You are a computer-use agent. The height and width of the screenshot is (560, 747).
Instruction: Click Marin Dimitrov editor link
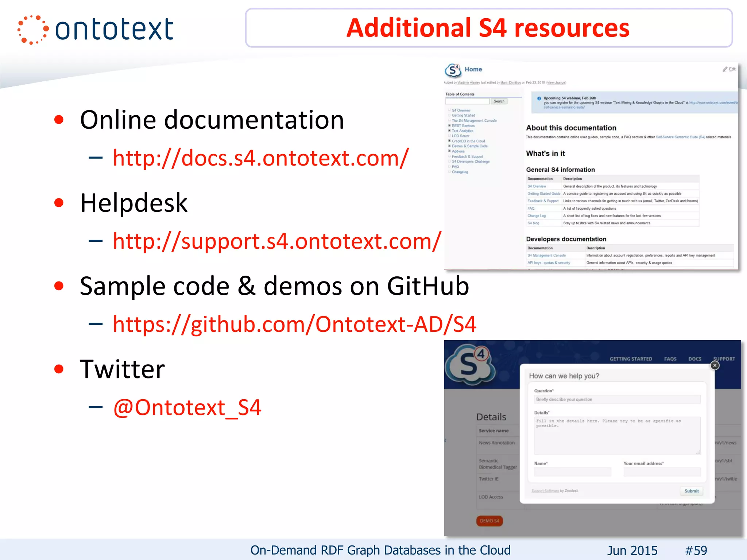(511, 83)
